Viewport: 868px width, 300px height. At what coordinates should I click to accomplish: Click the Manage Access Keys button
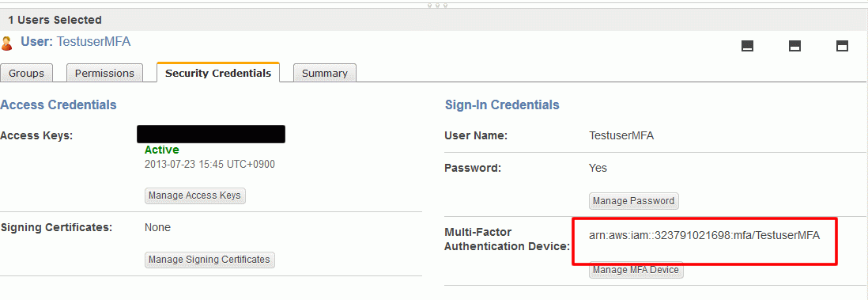coord(194,196)
